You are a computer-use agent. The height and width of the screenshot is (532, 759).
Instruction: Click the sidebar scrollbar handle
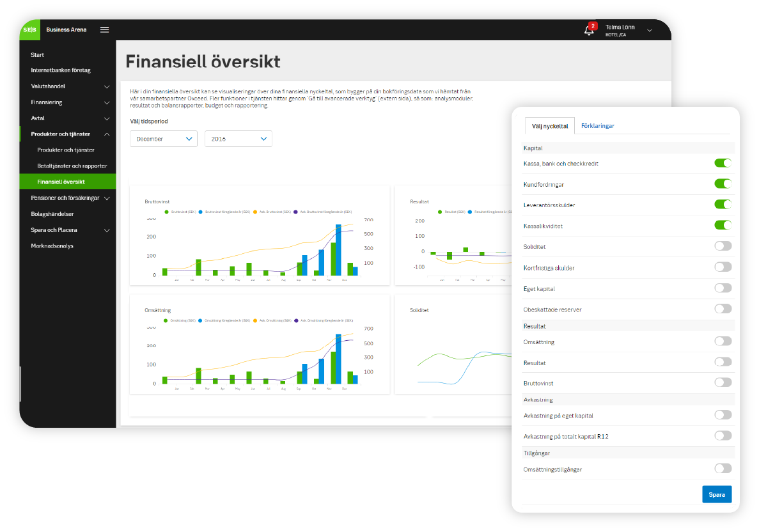pyautogui.click(x=20, y=384)
